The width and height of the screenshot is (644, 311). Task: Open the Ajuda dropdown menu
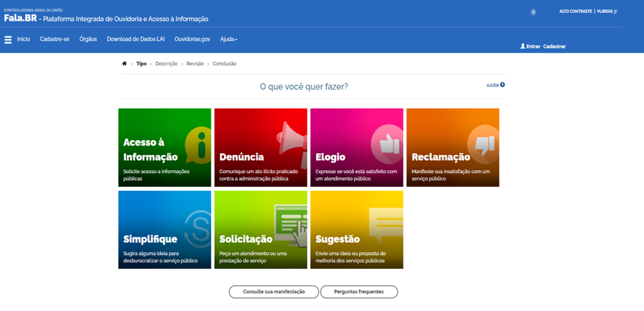228,39
